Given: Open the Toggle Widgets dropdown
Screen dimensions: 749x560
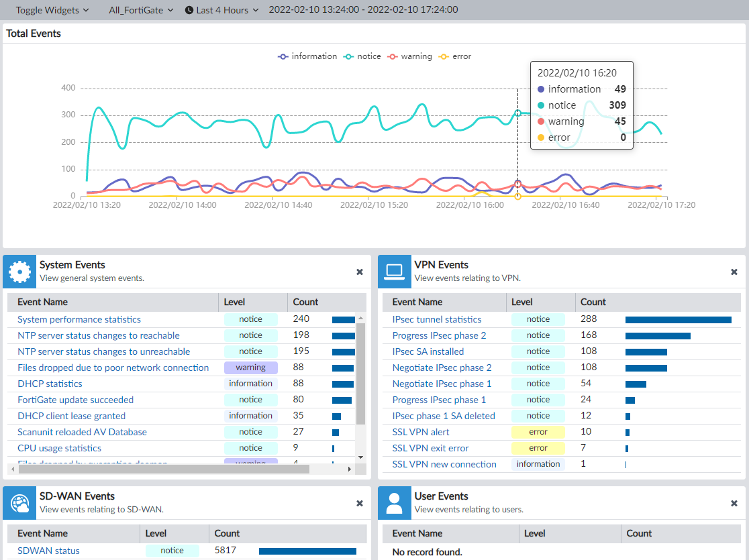Looking at the screenshot, I should 52,10.
